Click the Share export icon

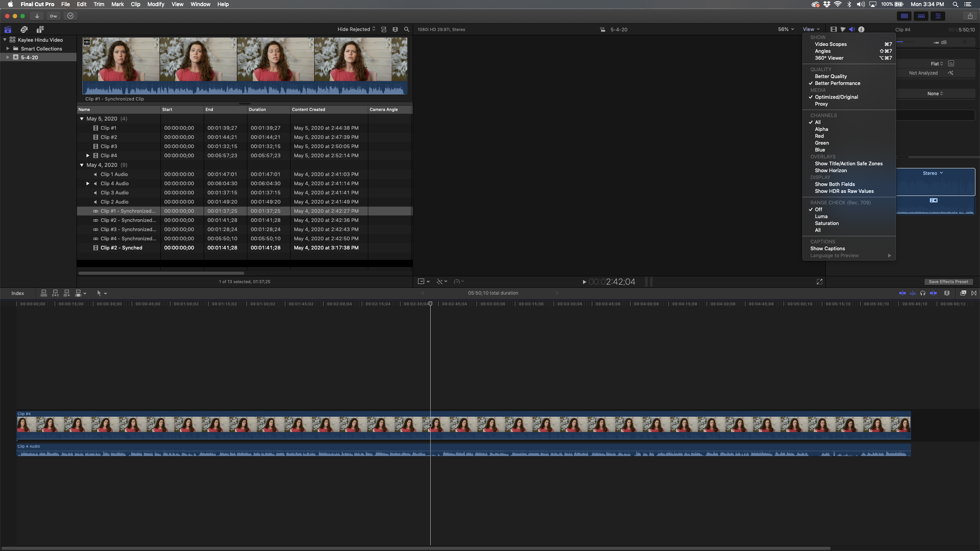click(970, 16)
